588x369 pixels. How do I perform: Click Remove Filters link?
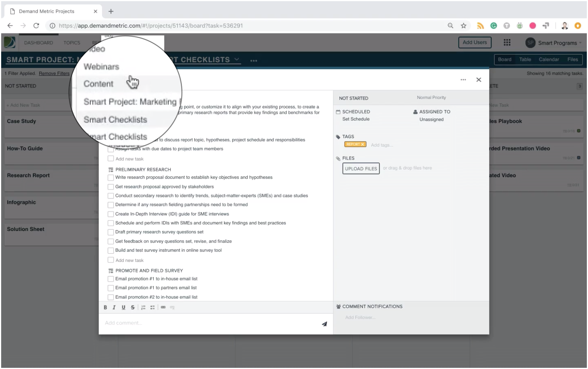54,73
